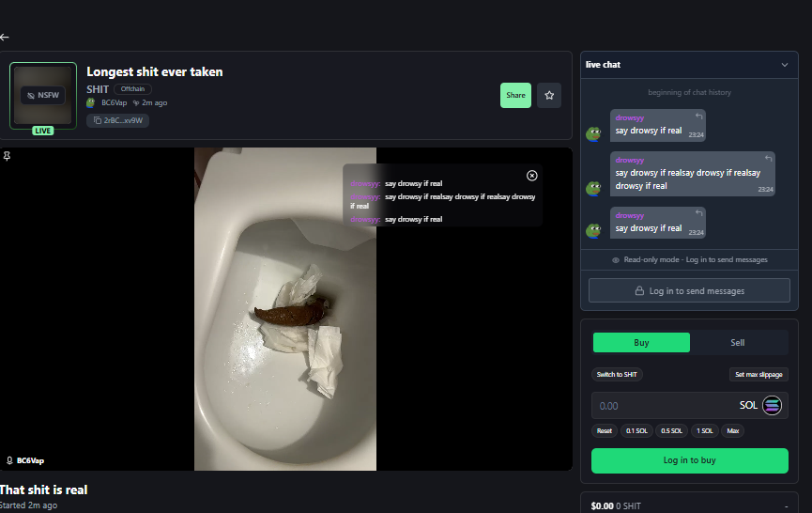Collapse the live chat panel chevron
Screen dimensions: 812x513
click(785, 65)
